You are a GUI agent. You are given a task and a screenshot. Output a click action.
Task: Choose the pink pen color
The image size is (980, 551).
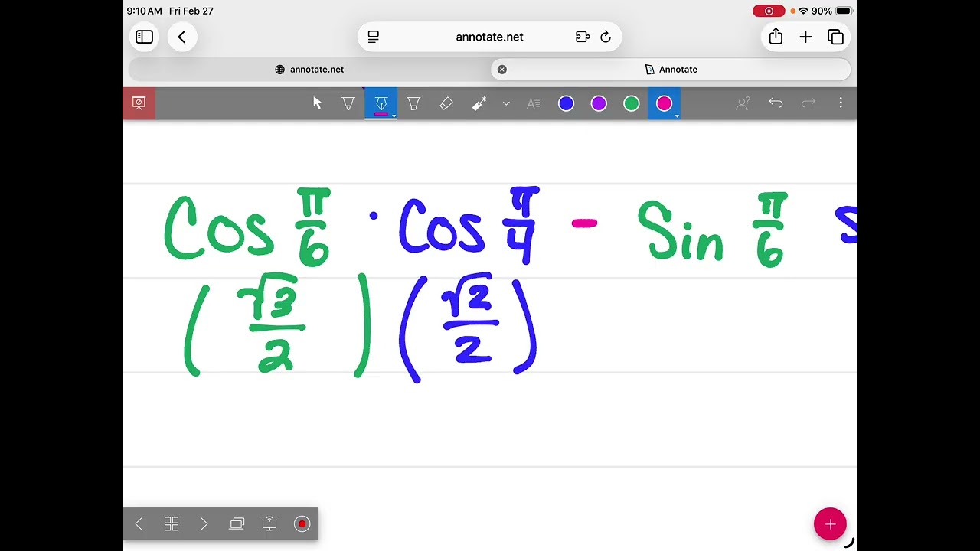(664, 103)
